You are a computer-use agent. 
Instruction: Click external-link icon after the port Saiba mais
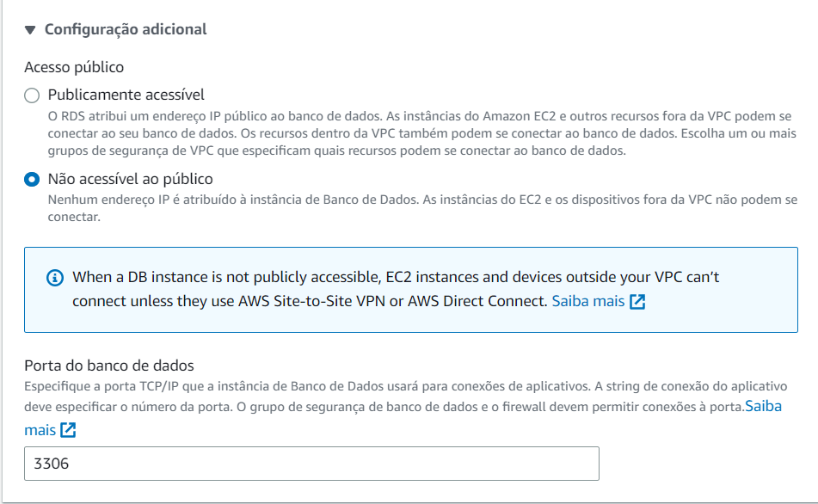click(68, 429)
